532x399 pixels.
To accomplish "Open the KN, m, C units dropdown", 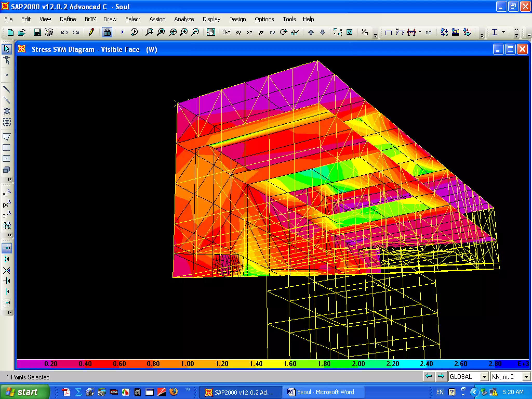I will point(526,376).
